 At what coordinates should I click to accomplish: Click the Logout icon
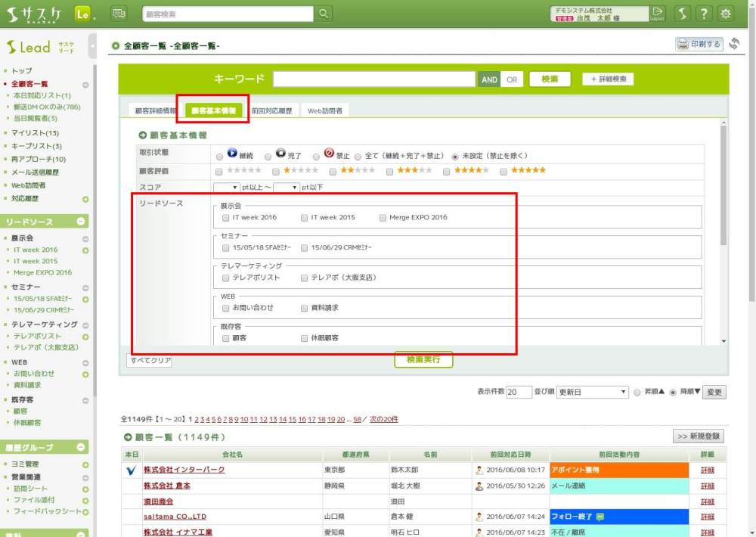pos(658,14)
